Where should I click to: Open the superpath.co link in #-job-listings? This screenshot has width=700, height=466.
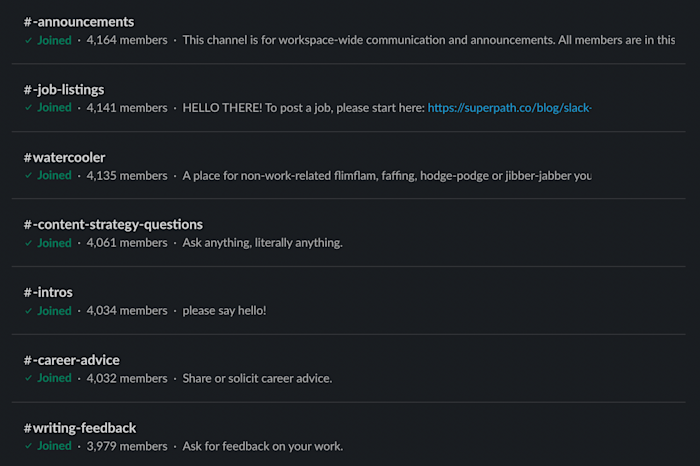pyautogui.click(x=509, y=108)
